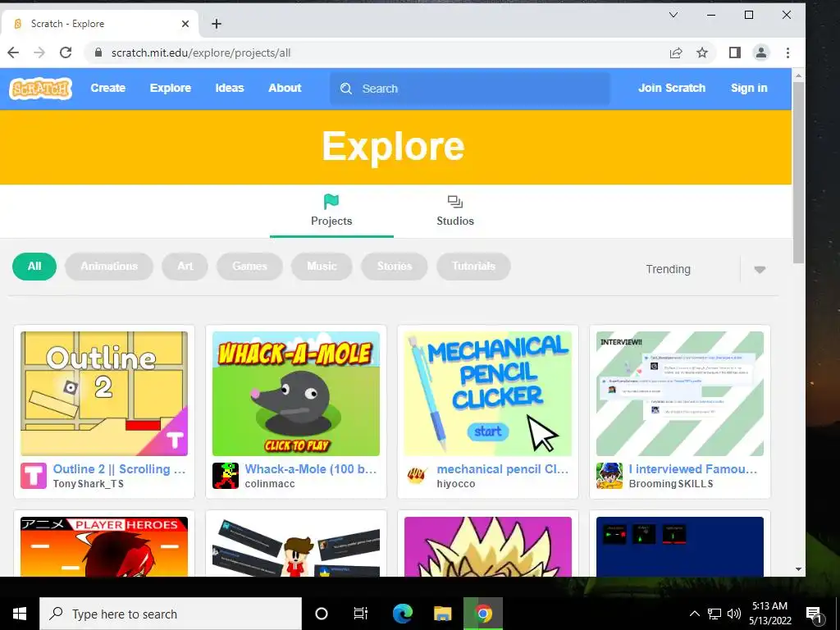The height and width of the screenshot is (630, 840).
Task: Filter projects by Music
Action: 322,267
